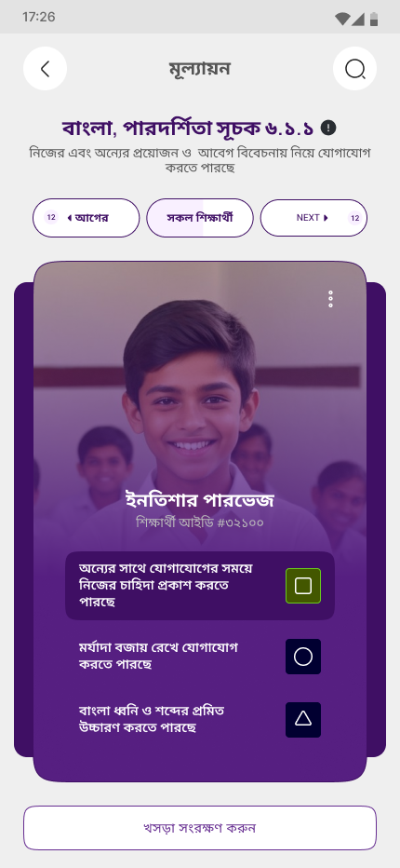Screen dimensions: 400x868
Task: Click the right arrow in NEXT button
Action: point(326,218)
